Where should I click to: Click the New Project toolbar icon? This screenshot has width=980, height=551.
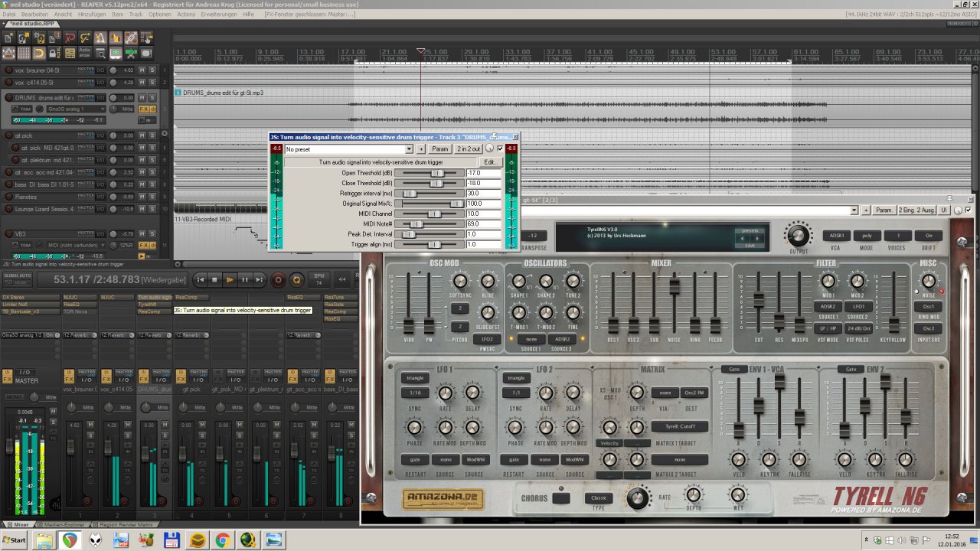pyautogui.click(x=8, y=37)
